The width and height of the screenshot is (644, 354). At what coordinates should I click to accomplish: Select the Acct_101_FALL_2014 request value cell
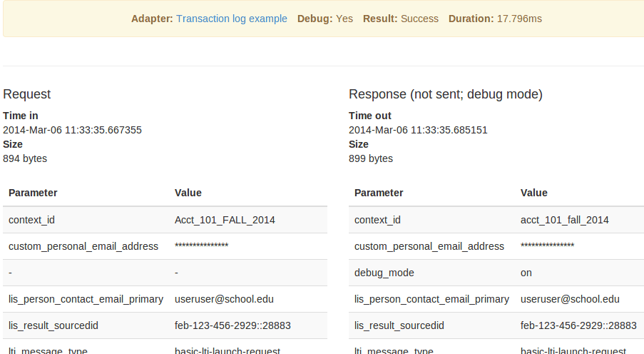coord(225,220)
